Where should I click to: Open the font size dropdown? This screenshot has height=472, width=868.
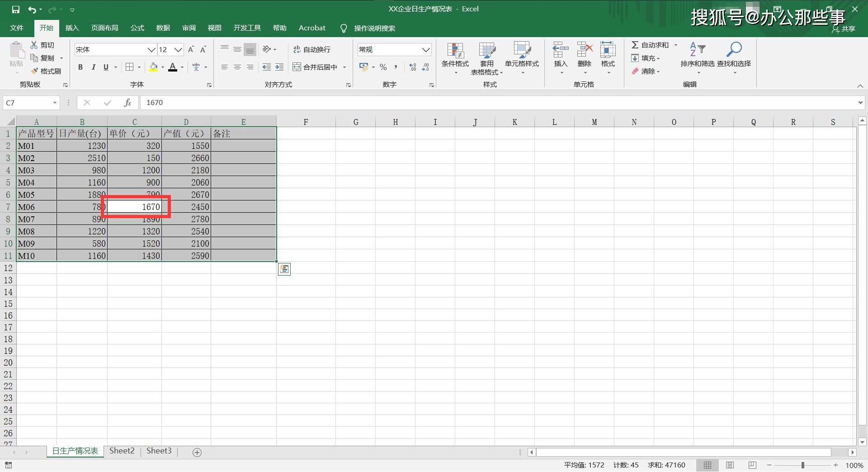coord(178,49)
